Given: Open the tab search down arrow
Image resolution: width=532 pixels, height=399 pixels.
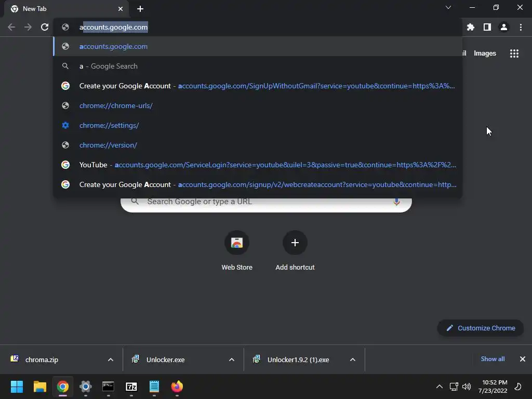Looking at the screenshot, I should pos(448,7).
